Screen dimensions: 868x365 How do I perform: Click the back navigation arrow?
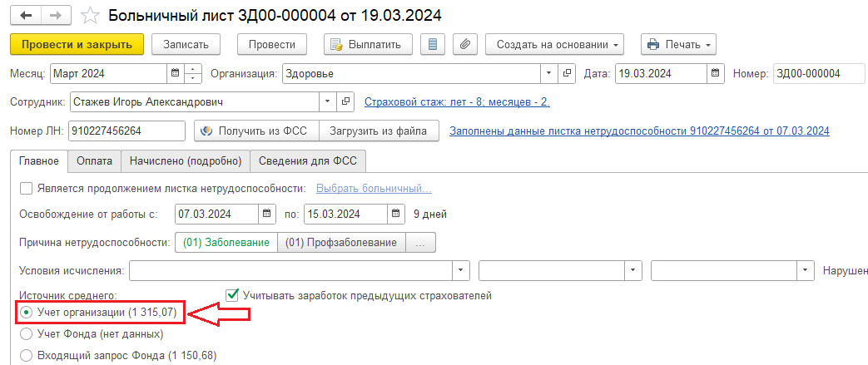point(26,16)
